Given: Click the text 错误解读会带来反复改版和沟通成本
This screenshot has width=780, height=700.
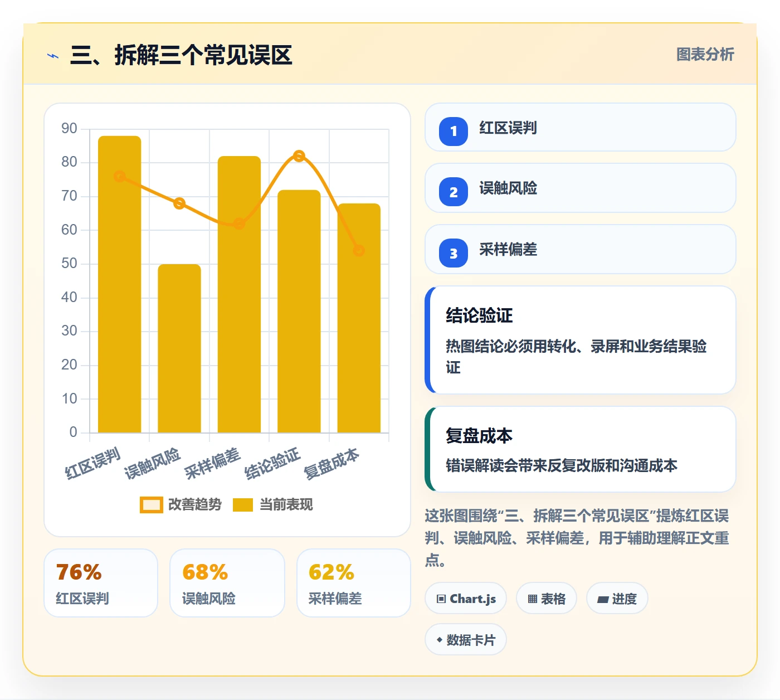Looking at the screenshot, I should [x=562, y=465].
